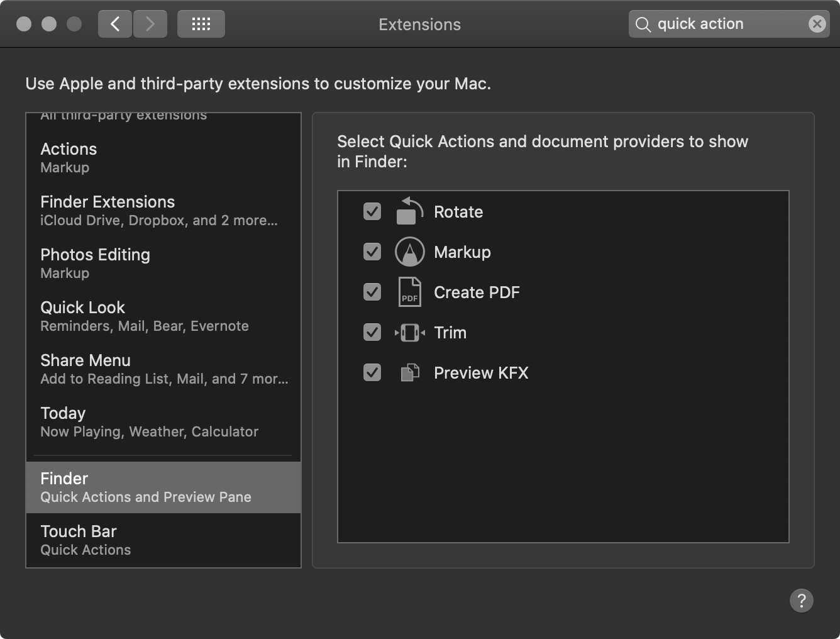Clear the search field text

(x=817, y=24)
